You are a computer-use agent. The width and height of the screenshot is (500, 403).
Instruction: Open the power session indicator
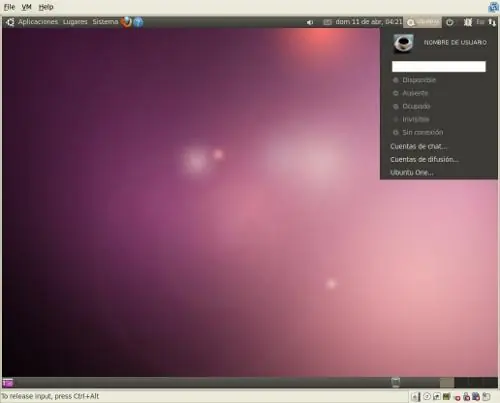point(450,22)
